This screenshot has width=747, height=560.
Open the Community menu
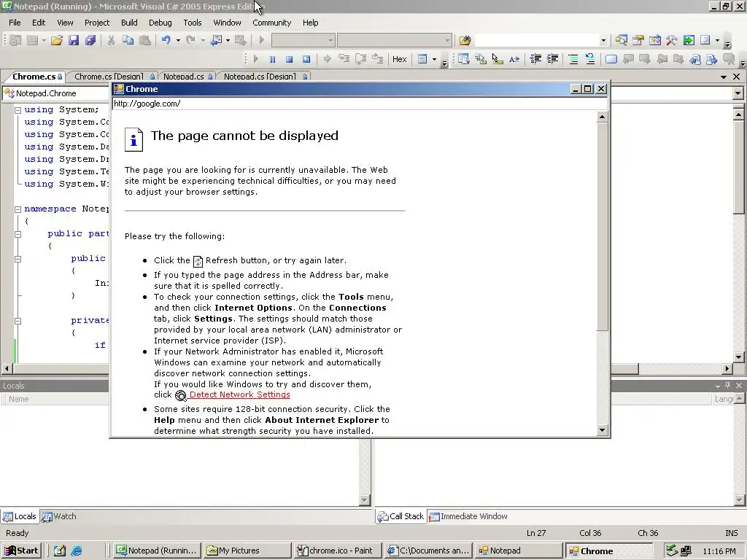coord(271,23)
